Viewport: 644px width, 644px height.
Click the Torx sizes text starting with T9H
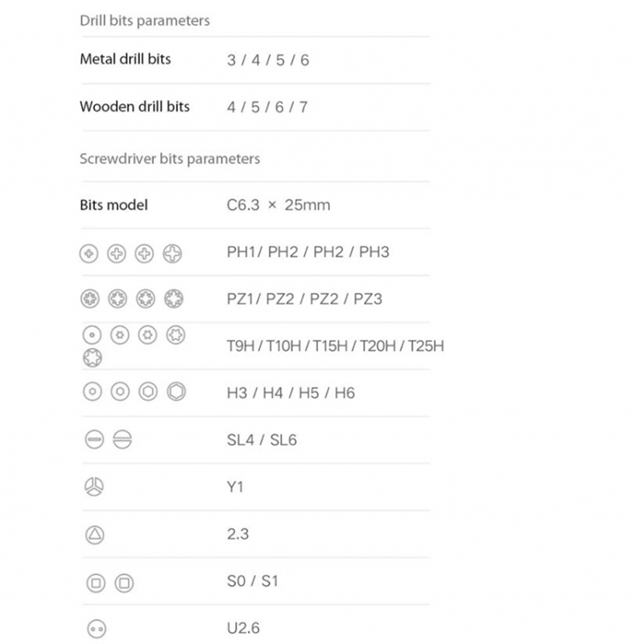pos(335,346)
